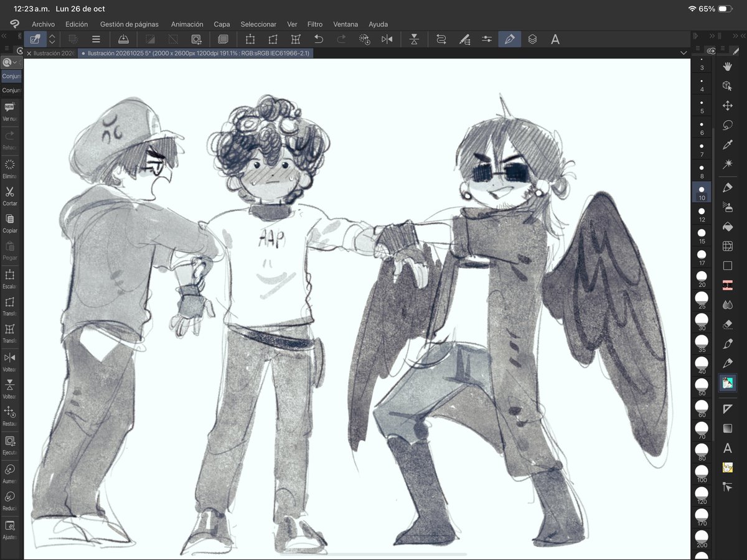Click the save to tray icon
The height and width of the screenshot is (560, 747).
123,39
